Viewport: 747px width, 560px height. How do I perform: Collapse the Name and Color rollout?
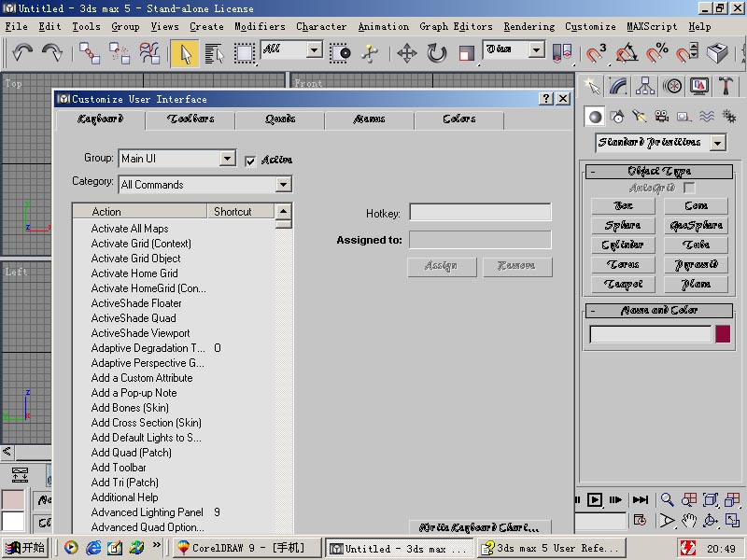pos(659,311)
